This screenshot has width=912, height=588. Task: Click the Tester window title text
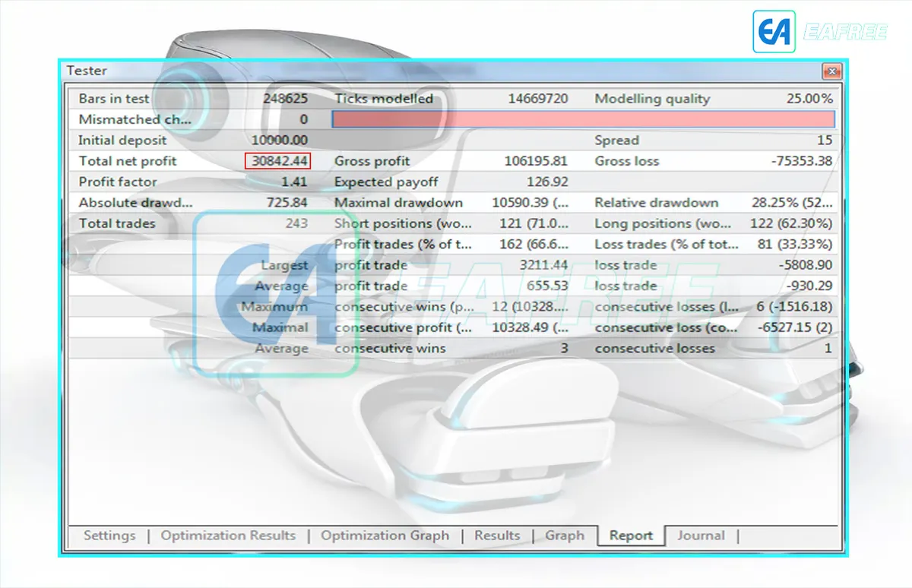click(x=87, y=71)
